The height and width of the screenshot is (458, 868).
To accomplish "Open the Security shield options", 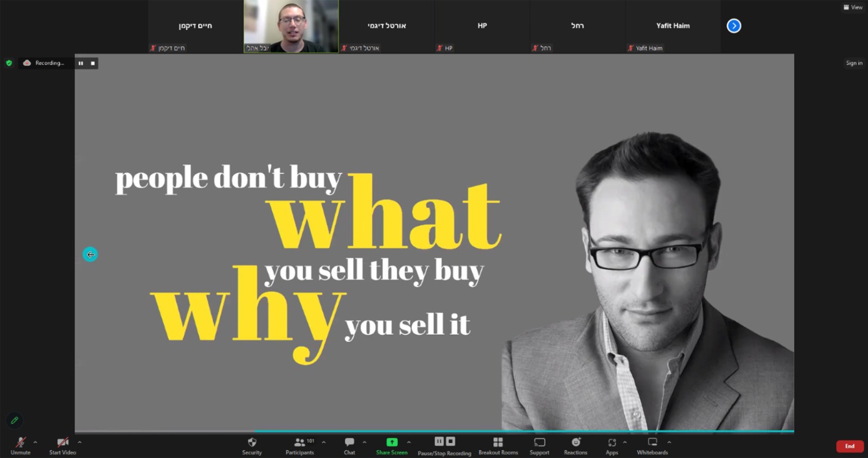I will 252,446.
